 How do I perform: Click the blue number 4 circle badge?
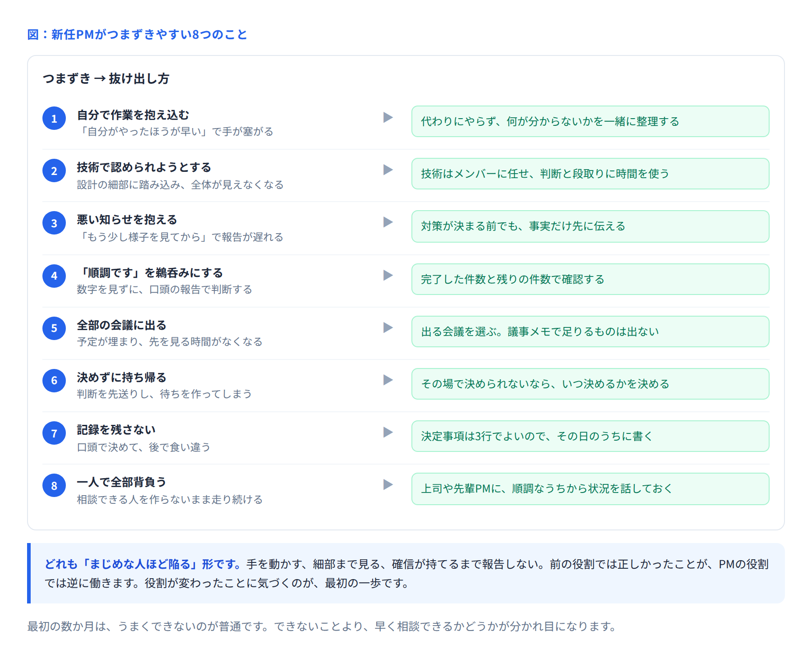click(54, 276)
